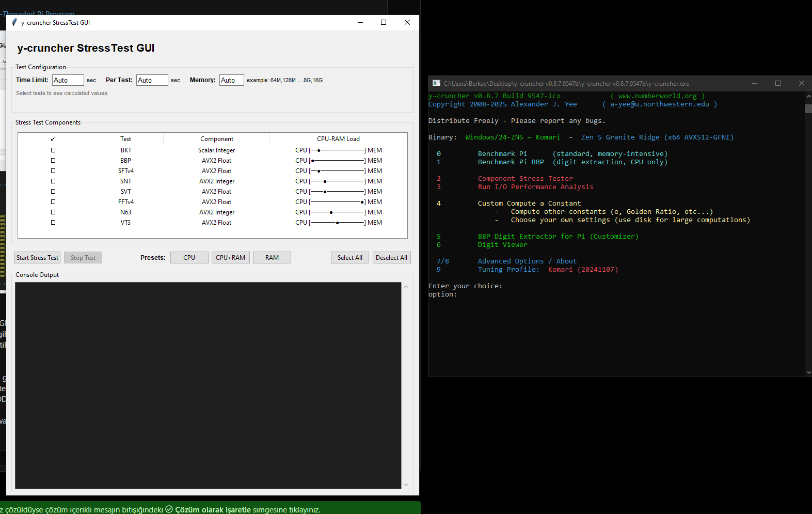This screenshot has width=812, height=514.
Task: Click the BKT CPU-RAM load indicator
Action: tap(339, 150)
